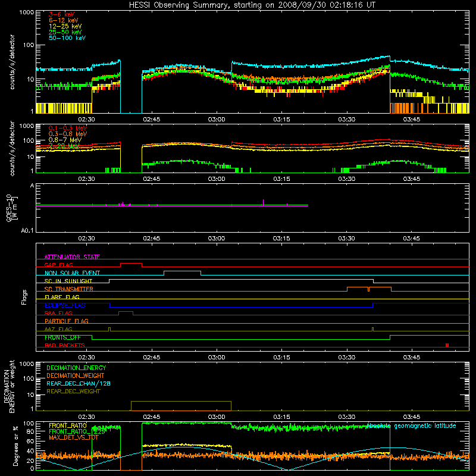Select the green 25-50 keV legend label

click(65, 32)
